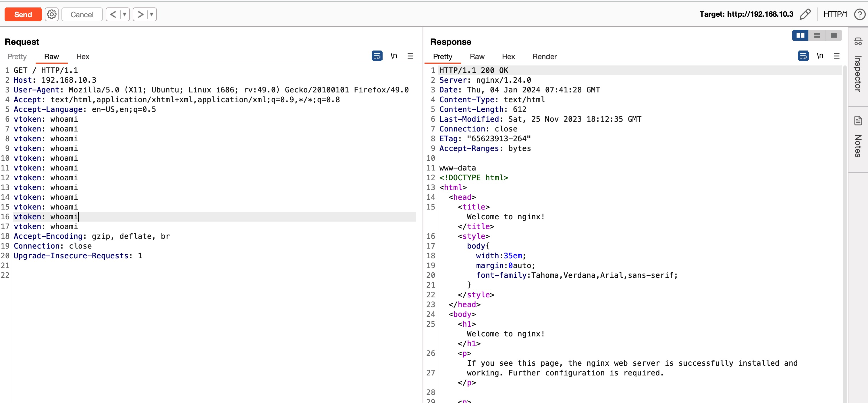Image resolution: width=868 pixels, height=403 pixels.
Task: Go back to the previous request in history
Action: point(113,14)
